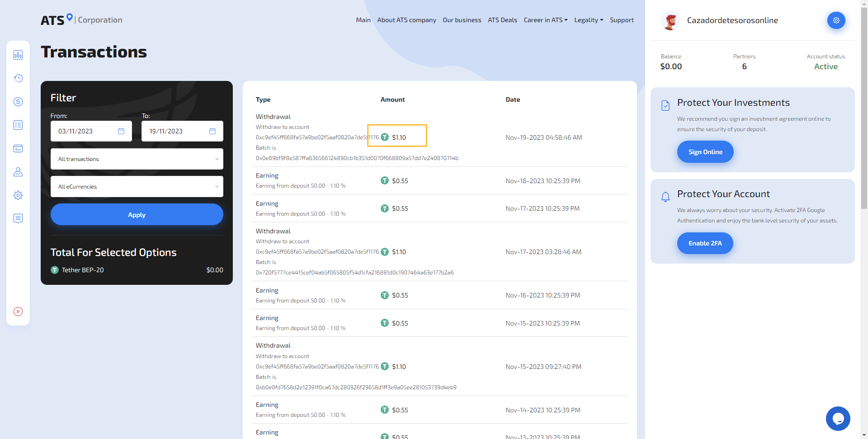Open the user profile sidebar icon

(18, 172)
